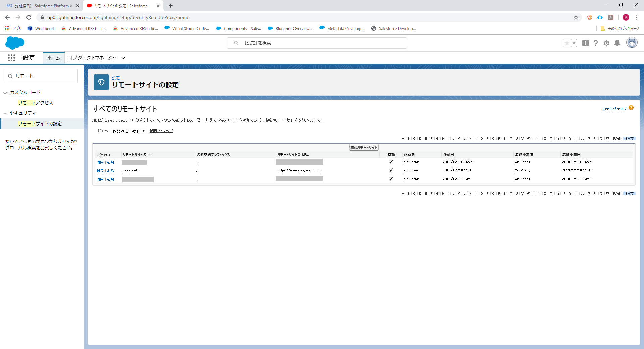Click the 新規リモートサイト button
The height and width of the screenshot is (349, 644).
click(x=364, y=148)
